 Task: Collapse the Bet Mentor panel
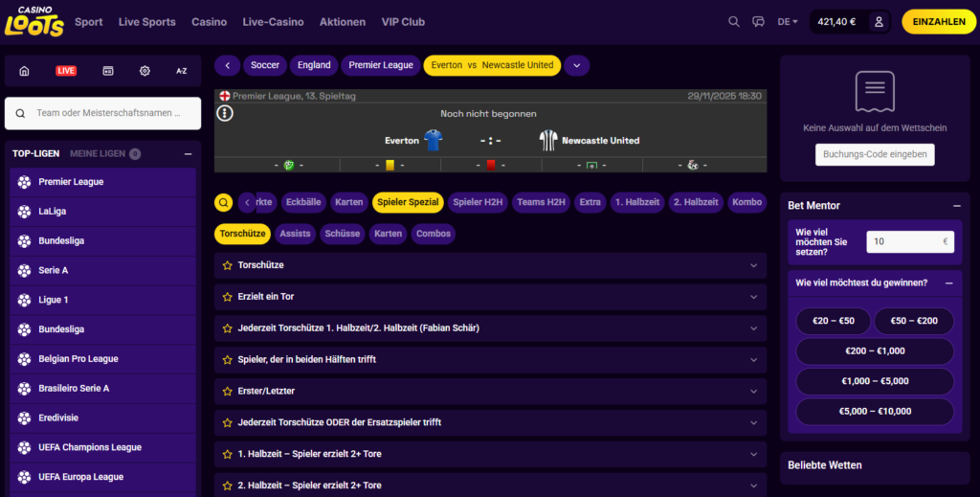(957, 206)
